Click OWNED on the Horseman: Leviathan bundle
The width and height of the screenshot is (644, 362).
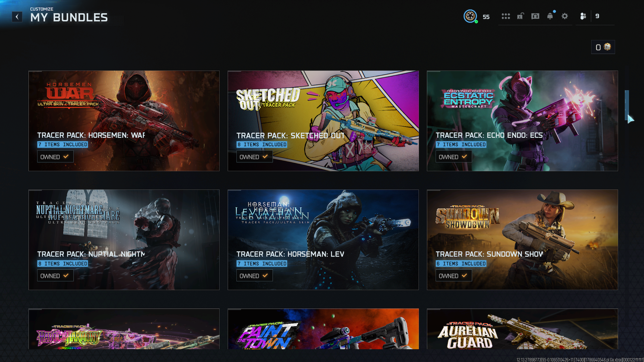click(x=255, y=276)
